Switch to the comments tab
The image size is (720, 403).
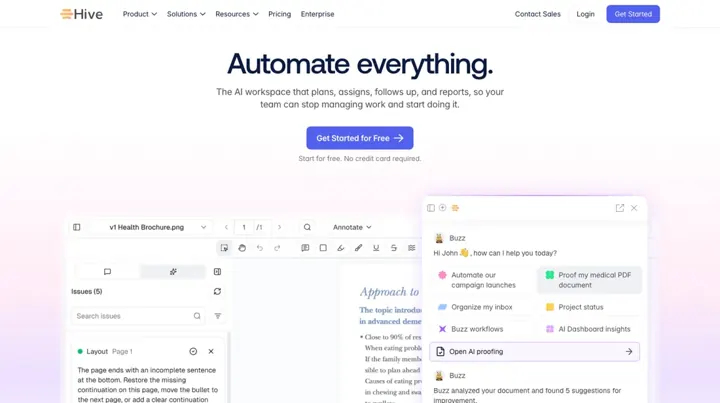(107, 272)
